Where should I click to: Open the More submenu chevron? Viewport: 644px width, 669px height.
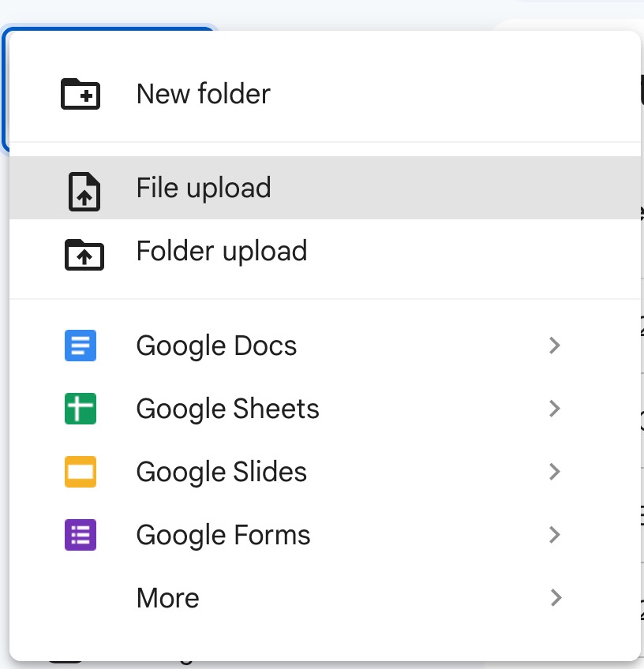click(x=555, y=598)
